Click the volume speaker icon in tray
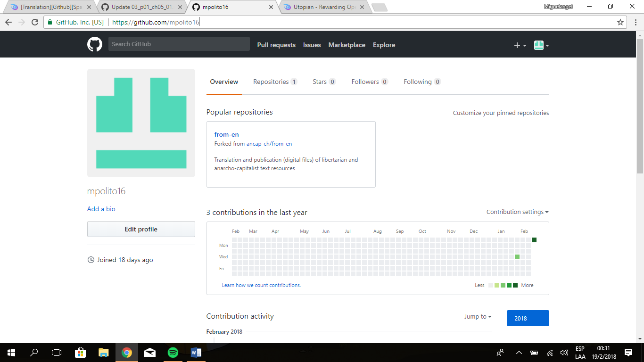The height and width of the screenshot is (362, 644). pos(564,353)
